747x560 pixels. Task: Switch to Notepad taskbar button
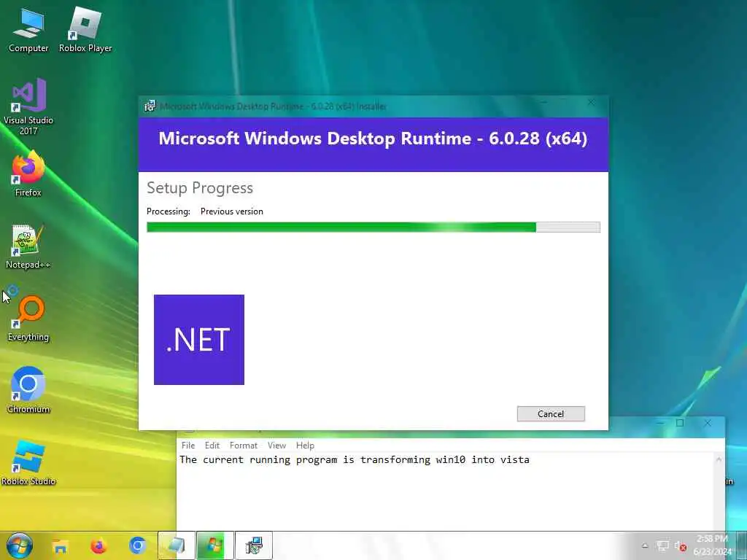pos(177,545)
